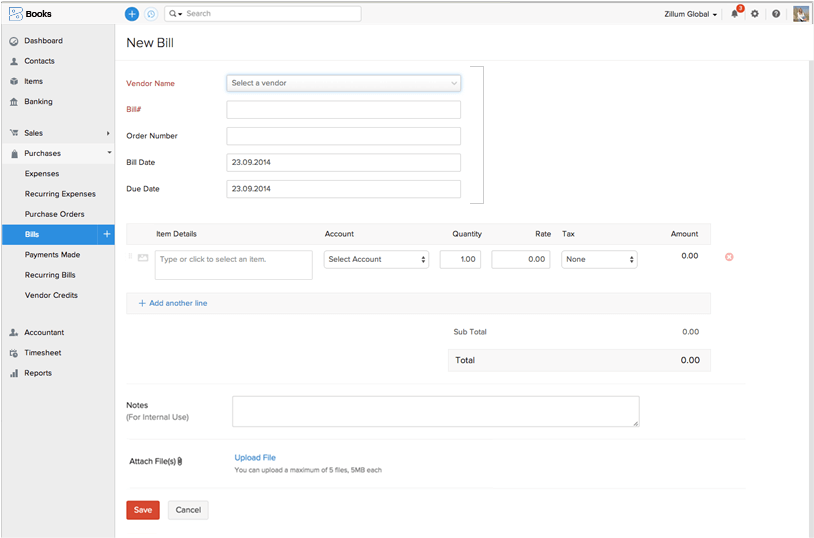Open the notifications bell icon
Image resolution: width=814 pixels, height=538 pixels.
click(735, 14)
